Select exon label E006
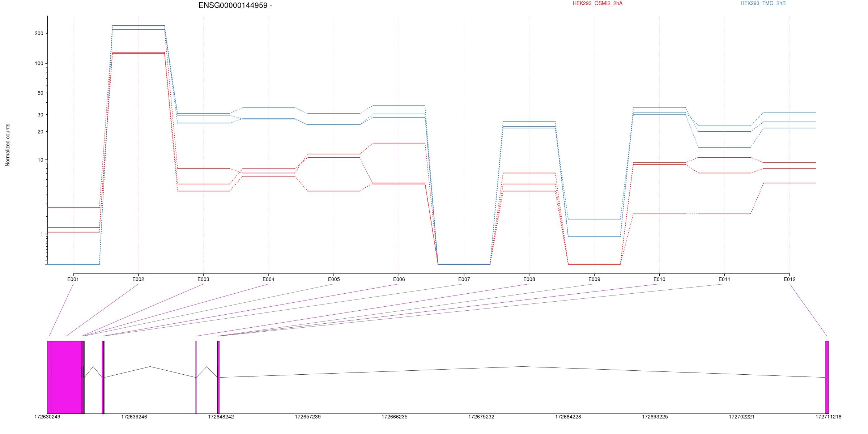 coord(399,279)
